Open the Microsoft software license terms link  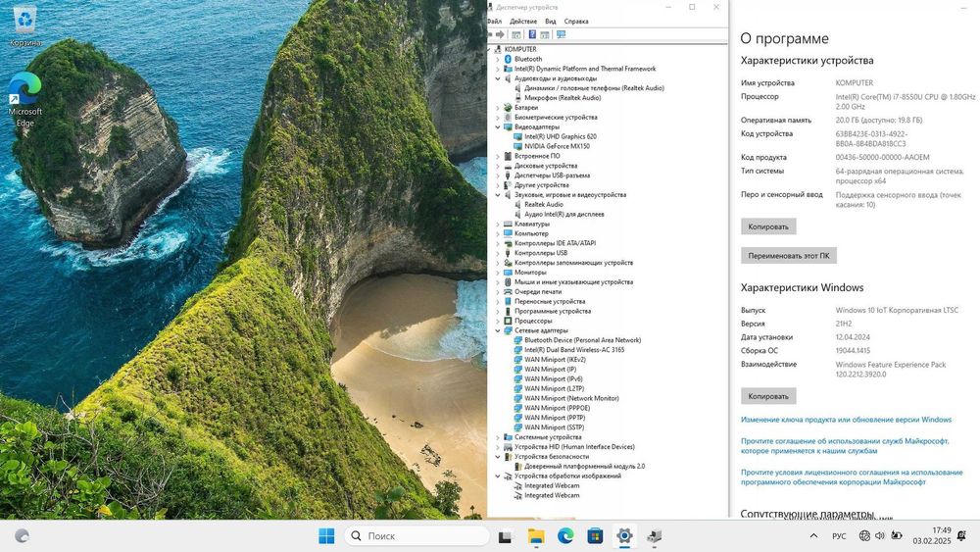click(x=852, y=477)
